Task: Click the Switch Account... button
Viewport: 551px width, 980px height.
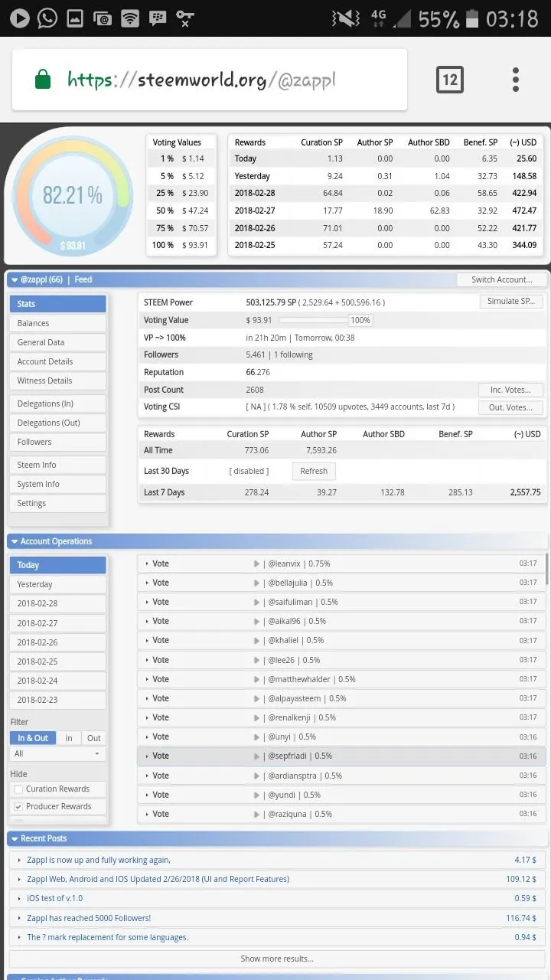Action: click(501, 279)
